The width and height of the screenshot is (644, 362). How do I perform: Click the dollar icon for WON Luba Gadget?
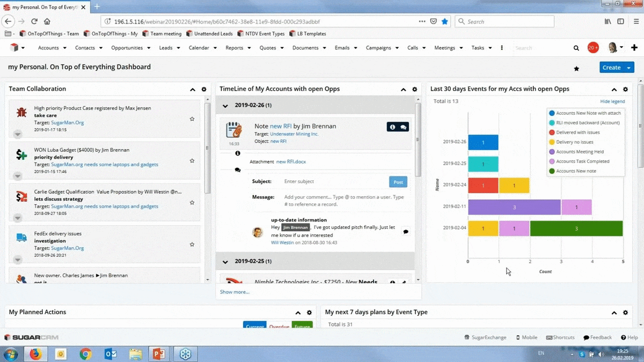point(21,155)
